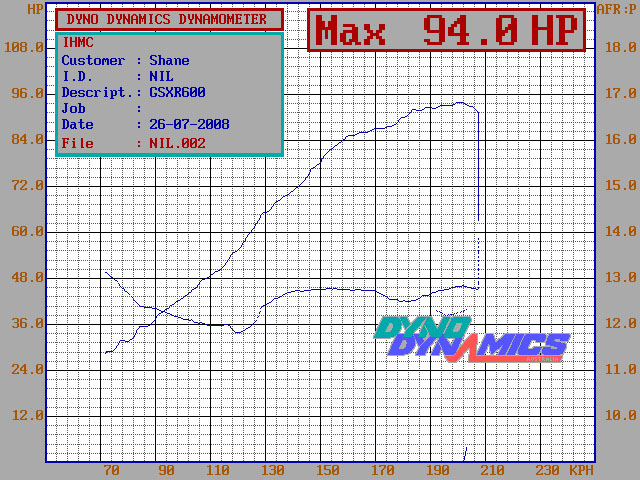Image resolution: width=640 pixels, height=480 pixels.
Task: Click the '10.0' AFR axis value
Action: [620, 416]
